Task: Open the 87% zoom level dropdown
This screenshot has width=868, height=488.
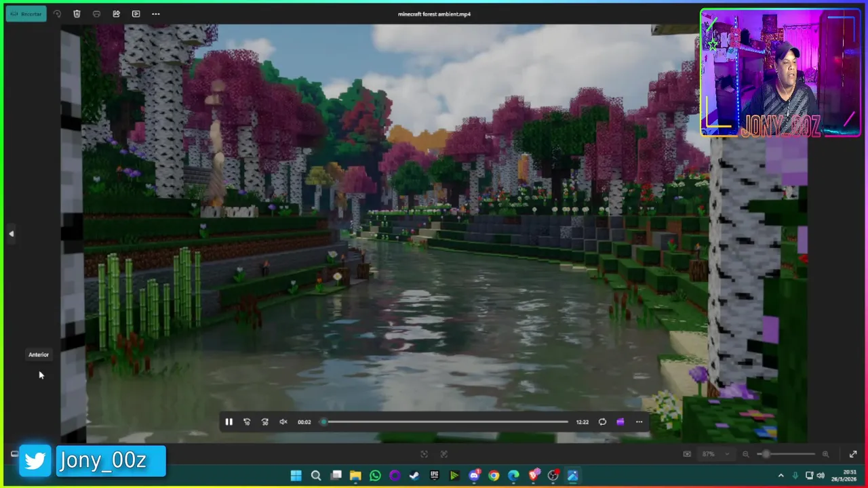Action: [x=716, y=454]
